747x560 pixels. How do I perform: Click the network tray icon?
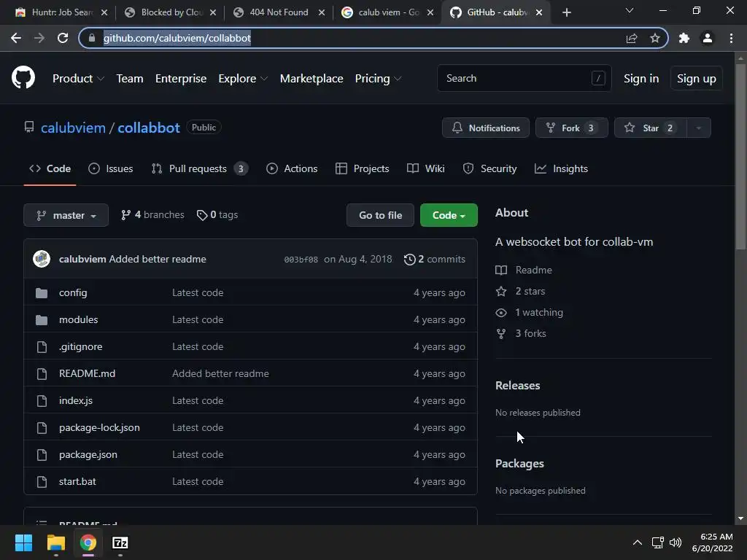(x=658, y=542)
